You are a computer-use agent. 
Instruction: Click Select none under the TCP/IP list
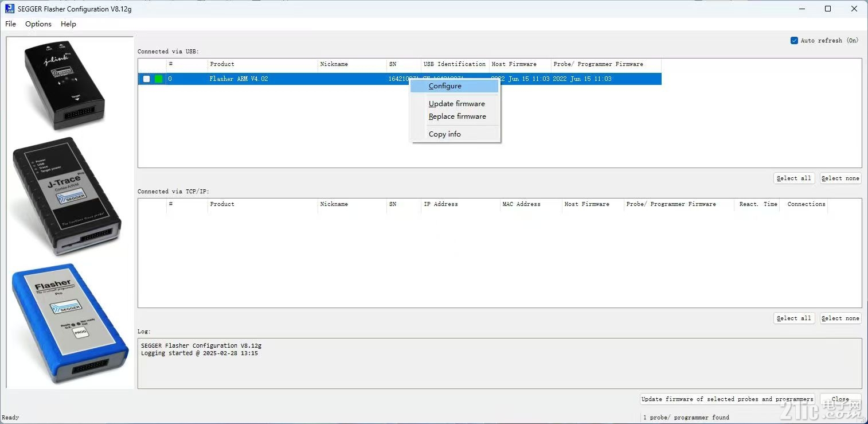(840, 318)
